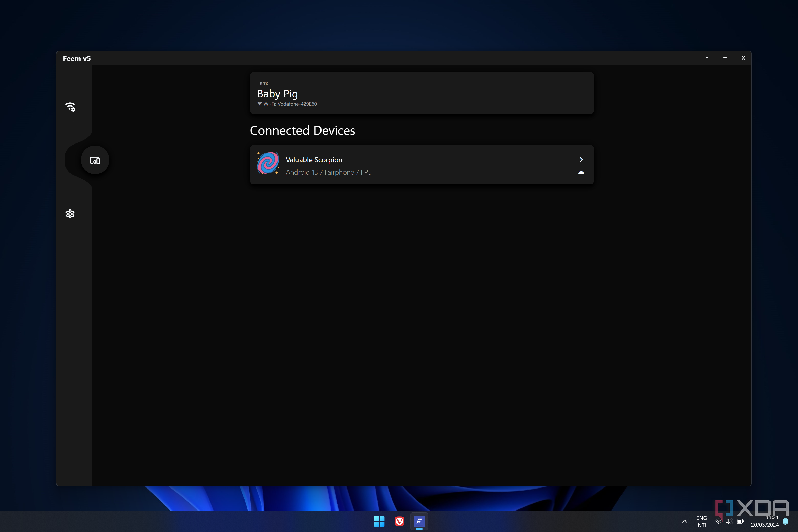Open the ENG INTL language switcher

tap(702, 522)
